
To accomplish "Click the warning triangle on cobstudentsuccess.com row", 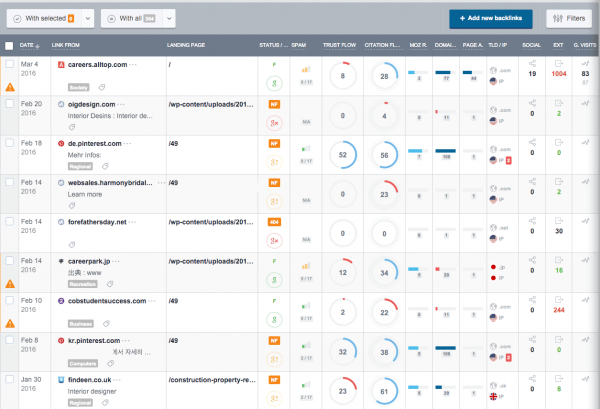I will (9, 322).
